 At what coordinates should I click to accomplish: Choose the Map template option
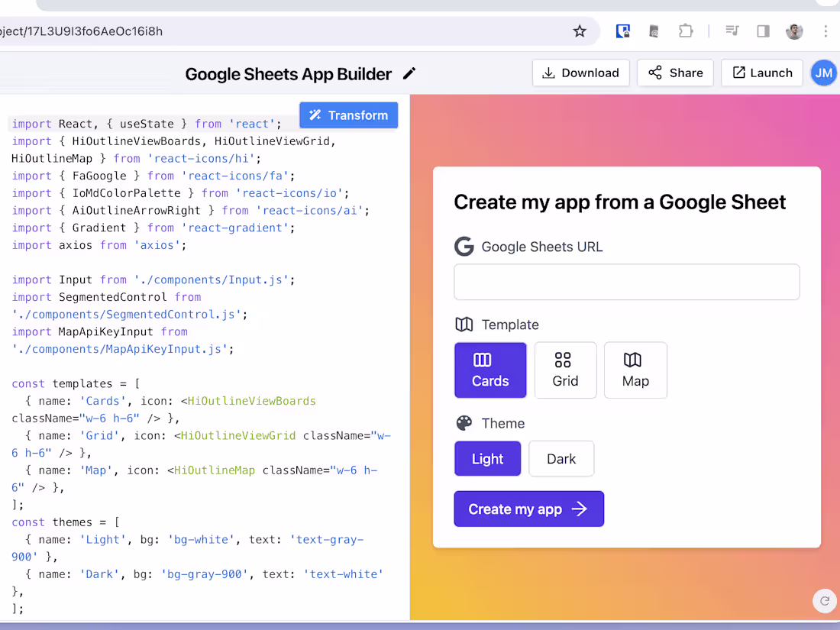coord(635,370)
